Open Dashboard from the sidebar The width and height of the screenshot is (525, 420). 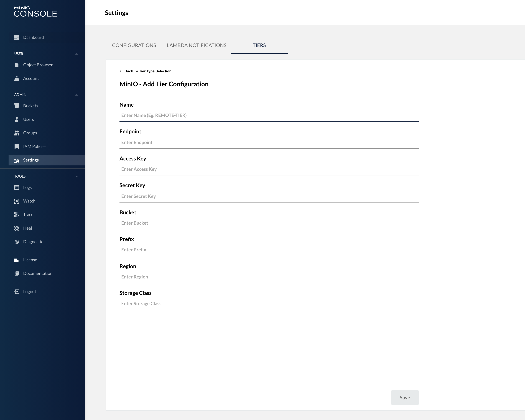pos(47,37)
